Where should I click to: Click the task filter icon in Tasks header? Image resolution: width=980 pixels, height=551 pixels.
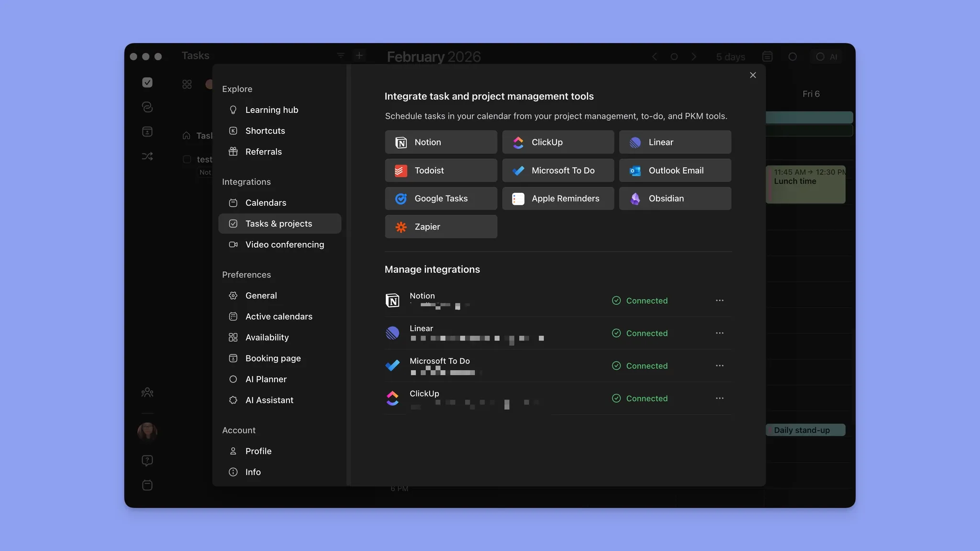(341, 56)
